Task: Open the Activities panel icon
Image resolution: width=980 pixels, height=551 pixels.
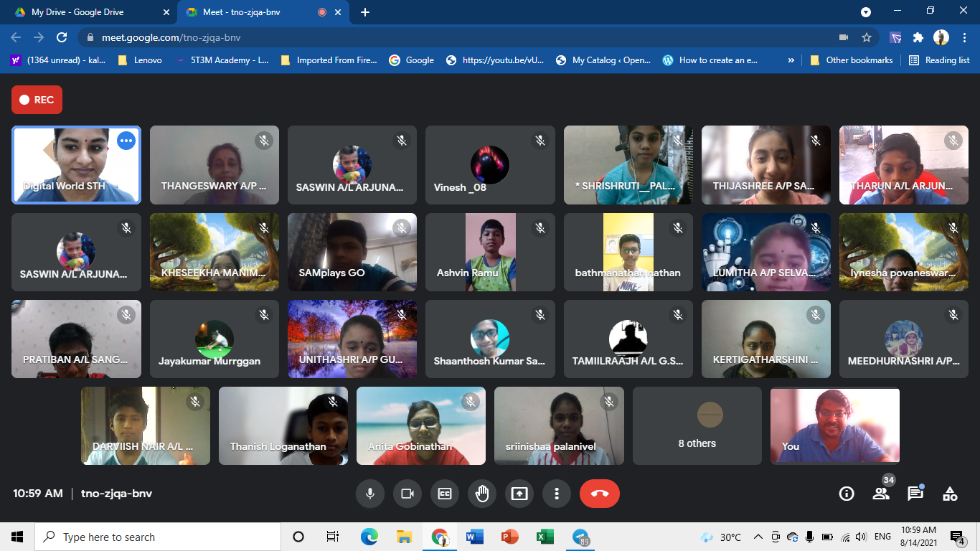Action: tap(950, 494)
